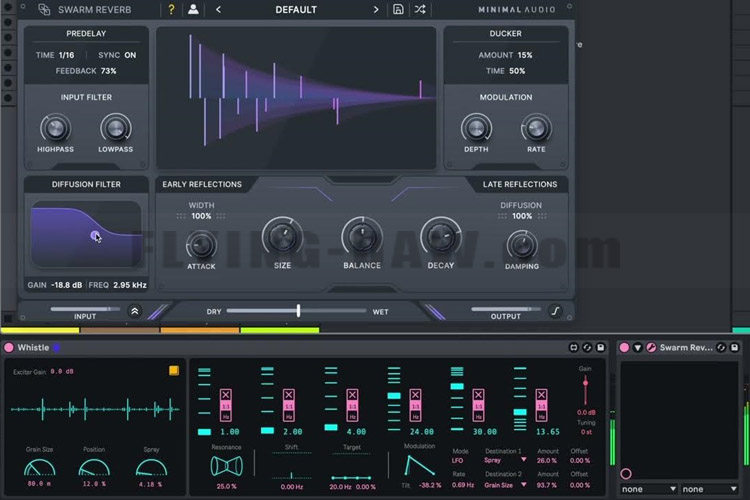The width and height of the screenshot is (750, 500).
Task: Click the DIFFUSION FILTER header
Action: (x=86, y=184)
